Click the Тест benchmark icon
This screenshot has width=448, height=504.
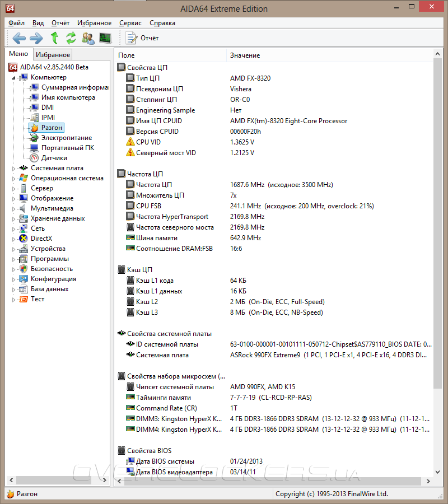(x=24, y=299)
